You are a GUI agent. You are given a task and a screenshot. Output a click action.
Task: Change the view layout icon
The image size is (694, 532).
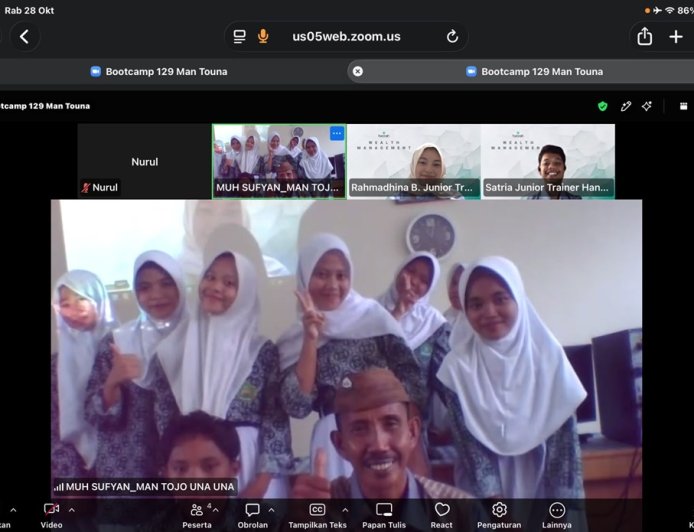pyautogui.click(x=683, y=106)
